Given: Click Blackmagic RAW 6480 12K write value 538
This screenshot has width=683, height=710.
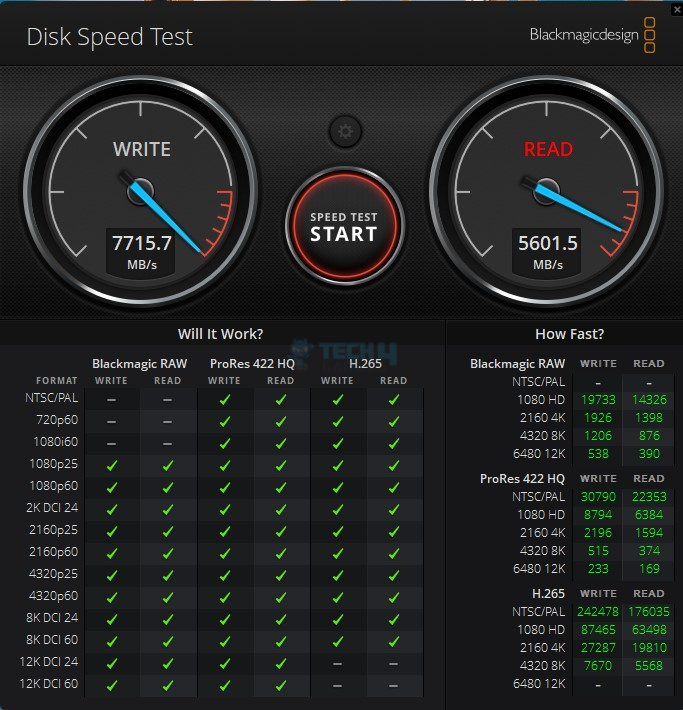Looking at the screenshot, I should [x=598, y=454].
